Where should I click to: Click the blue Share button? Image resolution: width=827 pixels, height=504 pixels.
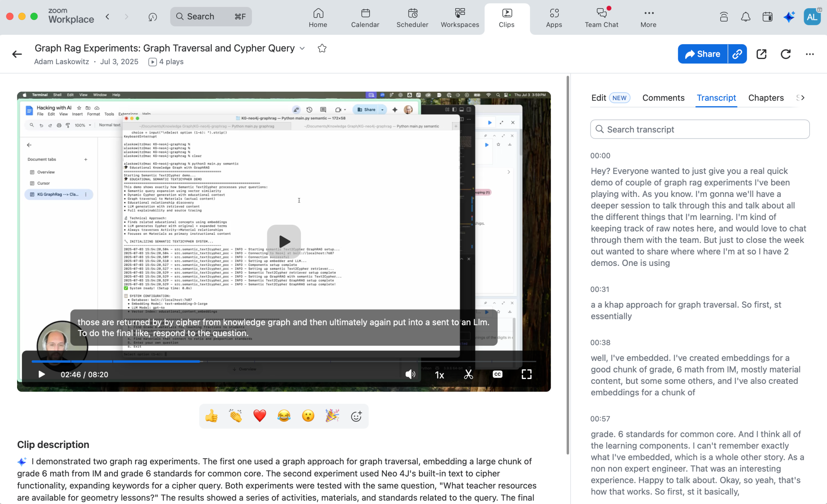702,54
